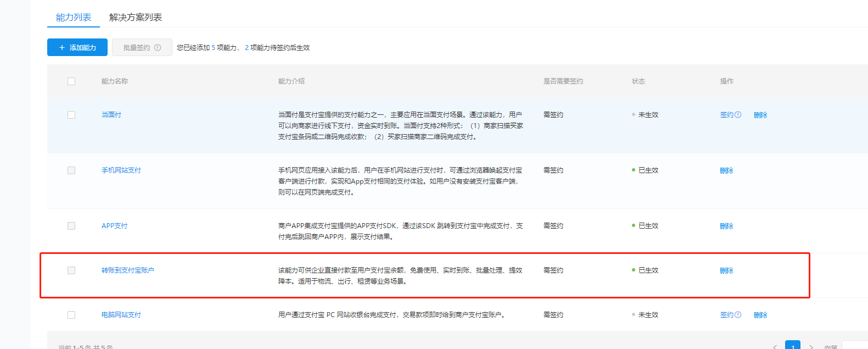
Task: Click 未生效 status in 当面付 row
Action: (x=645, y=115)
